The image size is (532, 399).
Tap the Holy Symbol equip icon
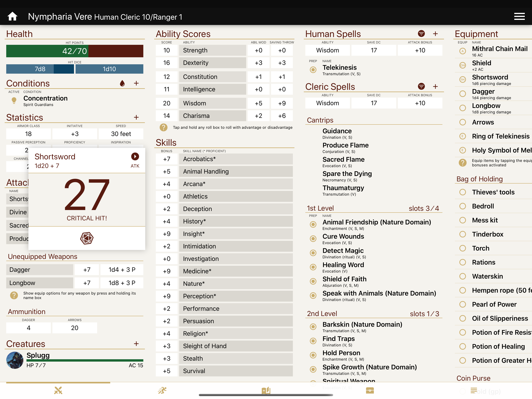coord(462,150)
